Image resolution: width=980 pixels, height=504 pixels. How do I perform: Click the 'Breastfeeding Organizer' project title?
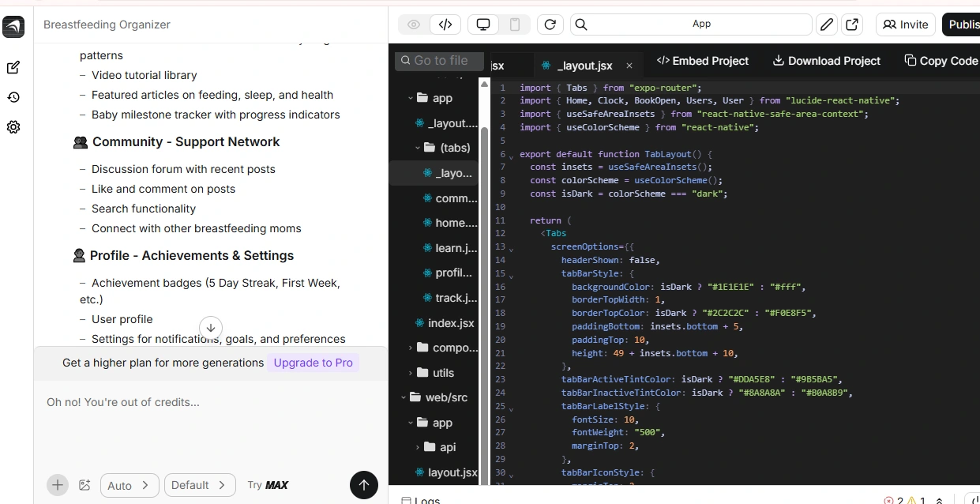point(107,24)
